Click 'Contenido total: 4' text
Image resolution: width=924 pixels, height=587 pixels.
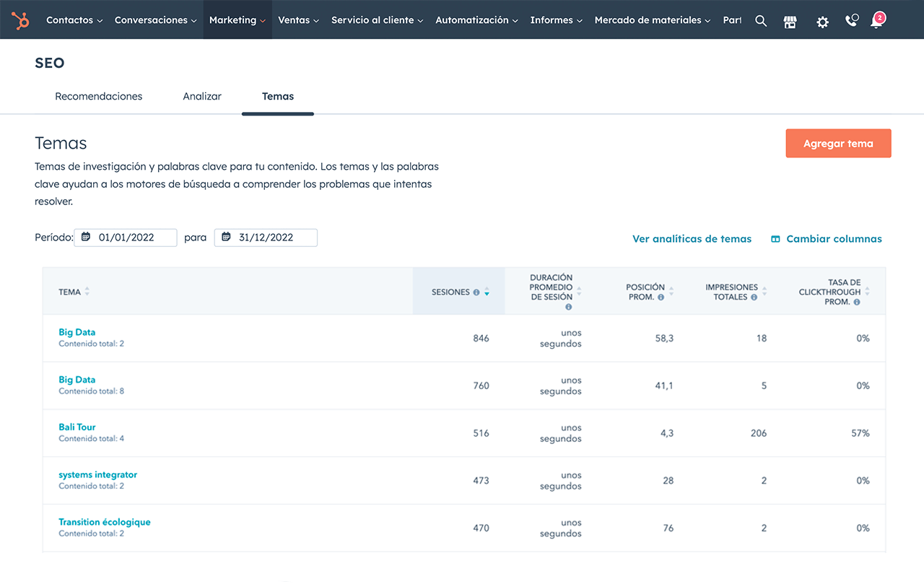coord(92,439)
